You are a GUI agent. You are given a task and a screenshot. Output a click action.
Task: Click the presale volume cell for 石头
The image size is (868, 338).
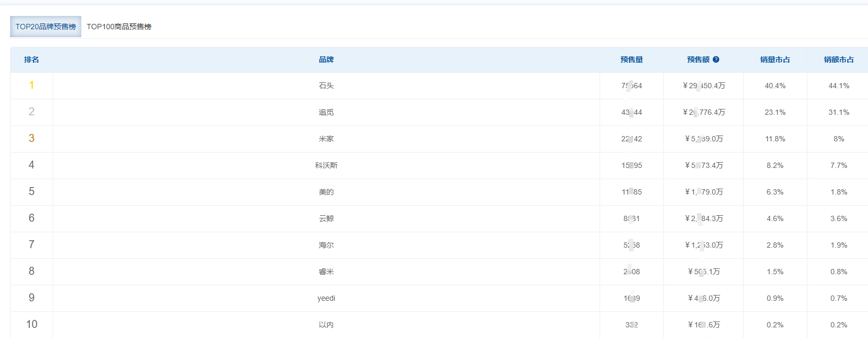631,86
